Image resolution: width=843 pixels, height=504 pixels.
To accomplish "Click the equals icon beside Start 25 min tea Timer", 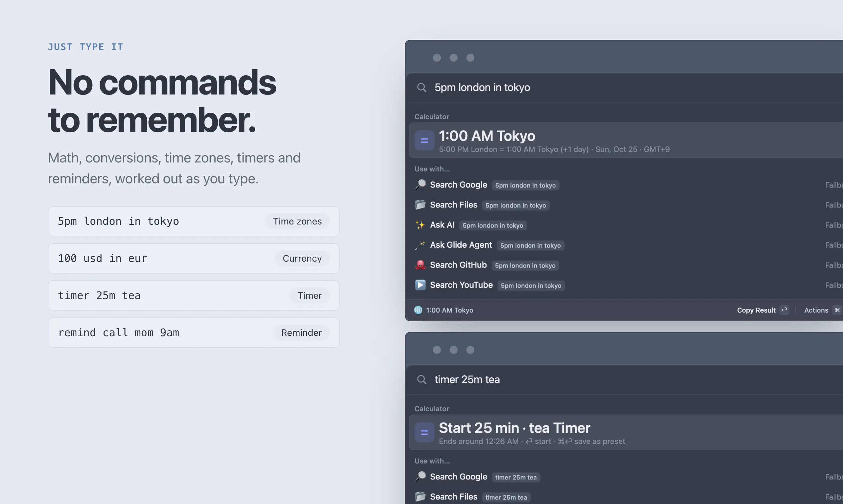I will coord(424,432).
